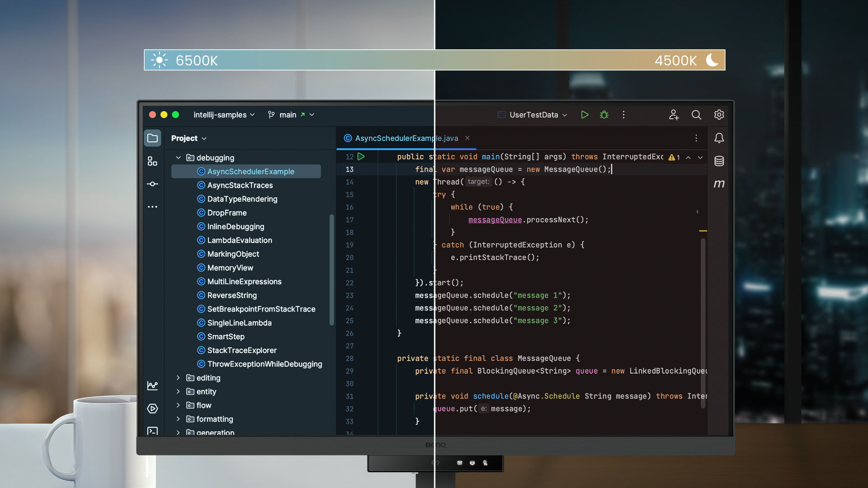Expand the editing folder

coord(178,378)
